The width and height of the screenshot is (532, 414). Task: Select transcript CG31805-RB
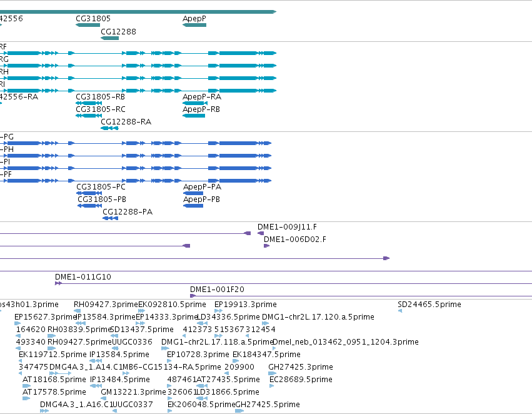pyautogui.click(x=101, y=97)
